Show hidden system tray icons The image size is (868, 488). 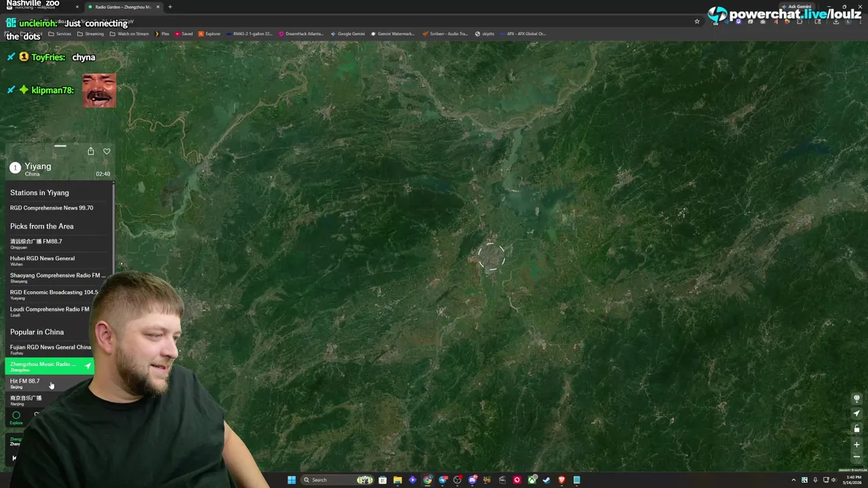click(x=793, y=480)
